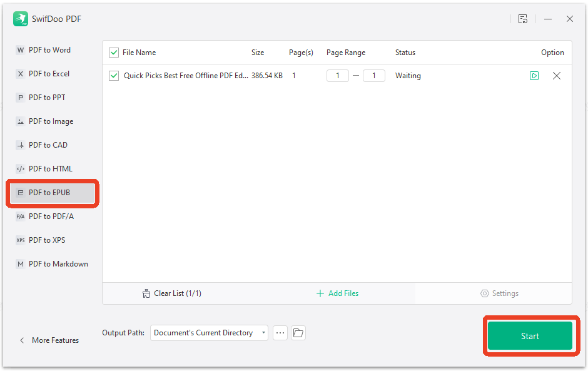The image size is (588, 371).
Task: Click the Settings gear icon
Action: click(x=485, y=293)
